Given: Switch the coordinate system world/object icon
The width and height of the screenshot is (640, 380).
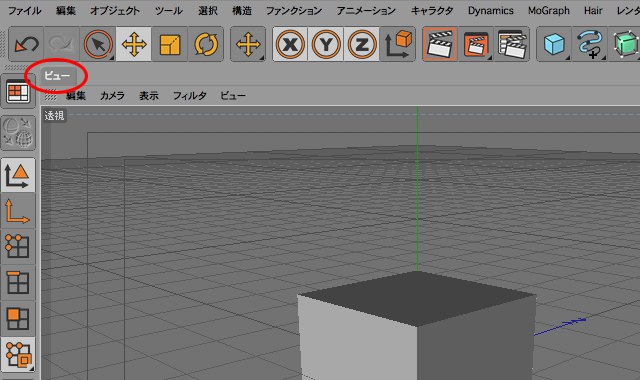Looking at the screenshot, I should tap(398, 44).
